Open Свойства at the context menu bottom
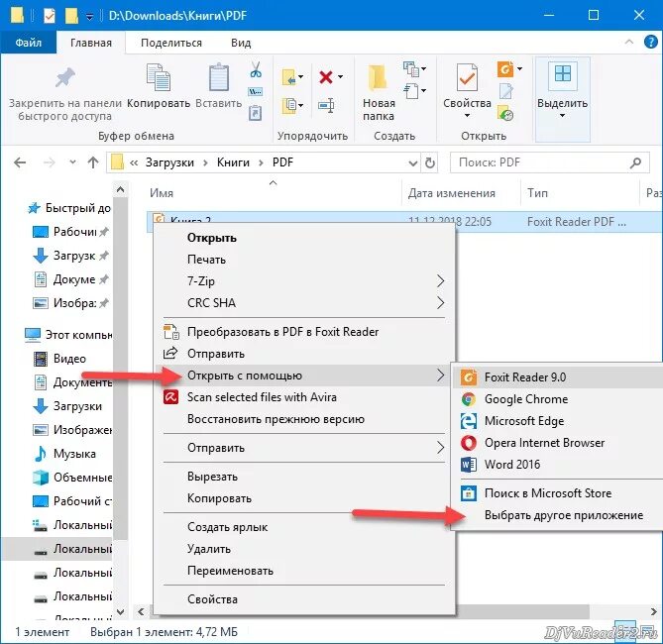Viewport: 663px width, 644px height. pos(304,599)
